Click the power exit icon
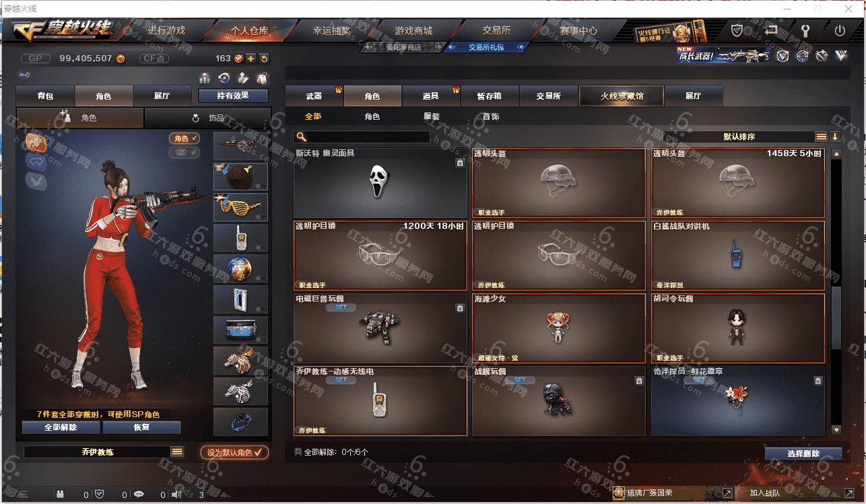 click(x=840, y=31)
